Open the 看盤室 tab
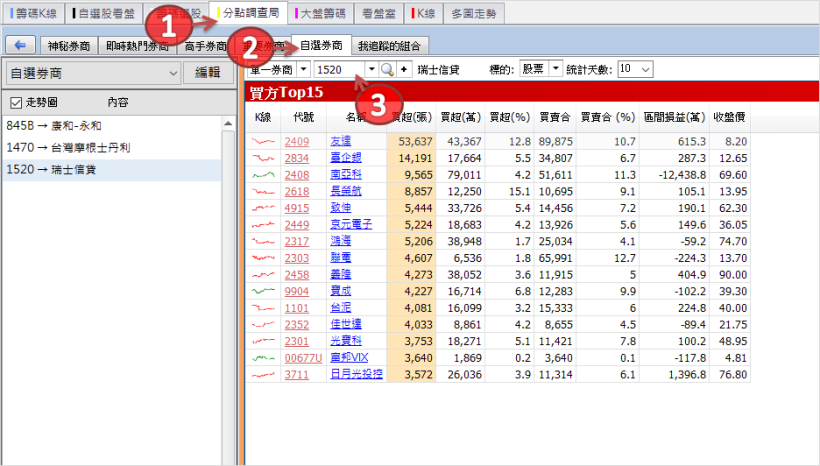820x466 pixels. click(379, 13)
